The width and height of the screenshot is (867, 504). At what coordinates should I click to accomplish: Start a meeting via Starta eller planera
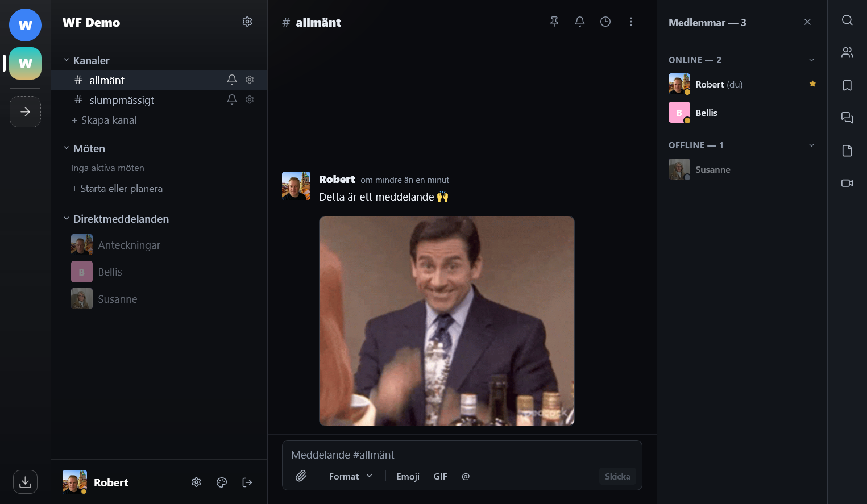click(117, 188)
